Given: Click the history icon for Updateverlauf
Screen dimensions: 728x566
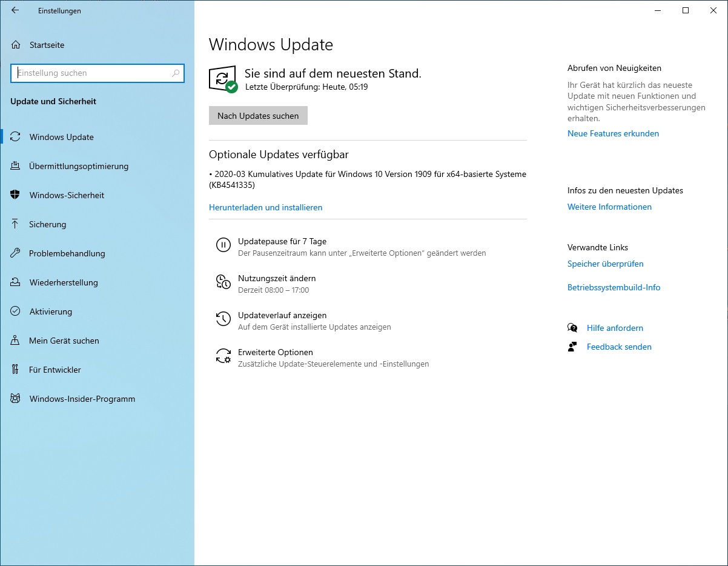Looking at the screenshot, I should pyautogui.click(x=223, y=319).
